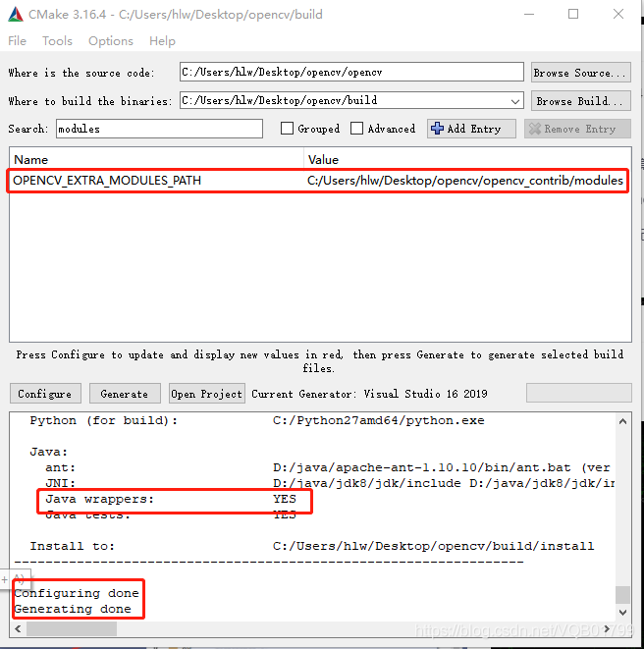
Task: Click the 'Generating done' log line
Action: [x=73, y=609]
